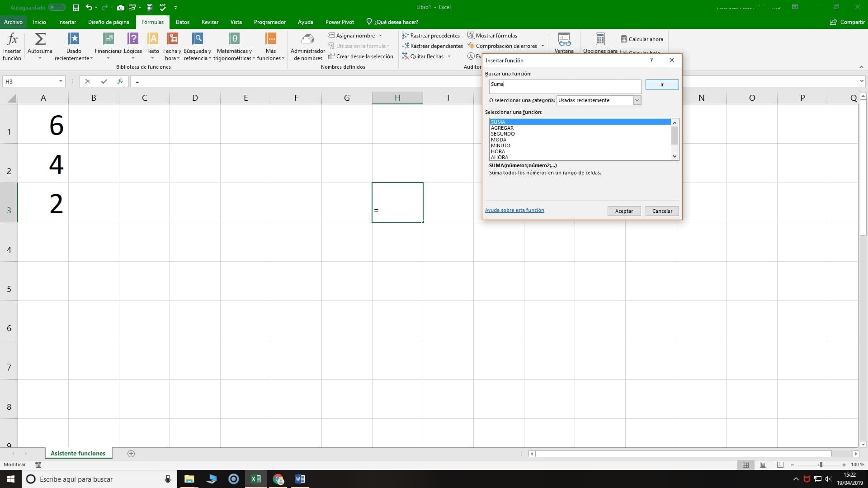This screenshot has height=488, width=868.
Task: Toggle Mostrar fórmulas
Action: [492, 35]
